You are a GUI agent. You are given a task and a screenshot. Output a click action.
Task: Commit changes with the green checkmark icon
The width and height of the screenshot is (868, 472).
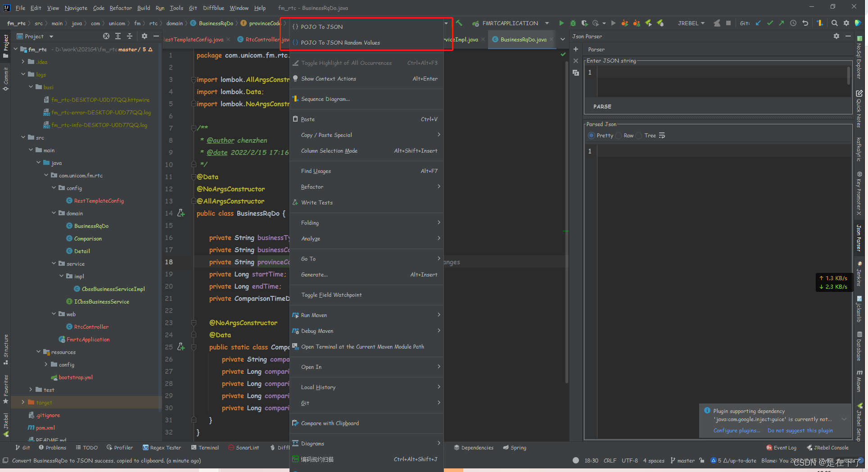coord(770,23)
